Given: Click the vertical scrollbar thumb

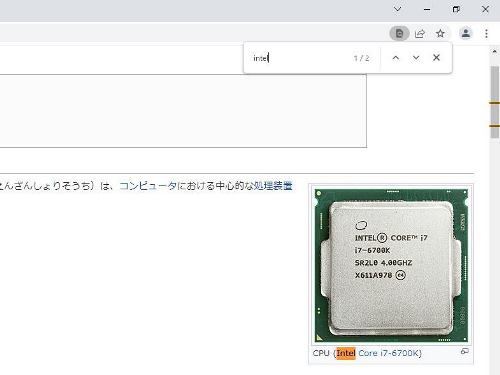Looking at the screenshot, I should tap(495, 102).
